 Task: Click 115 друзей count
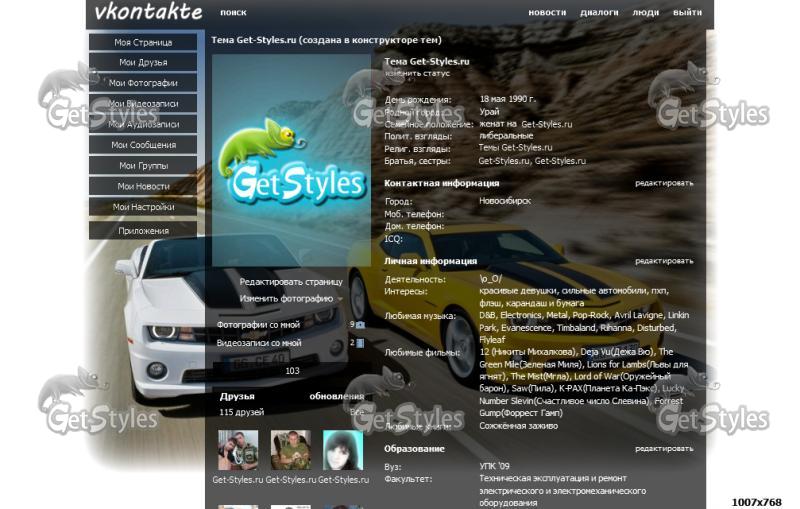(x=241, y=412)
